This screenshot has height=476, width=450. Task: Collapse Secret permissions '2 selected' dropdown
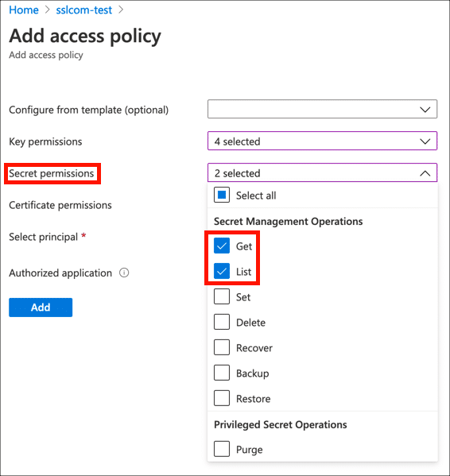tap(322, 172)
